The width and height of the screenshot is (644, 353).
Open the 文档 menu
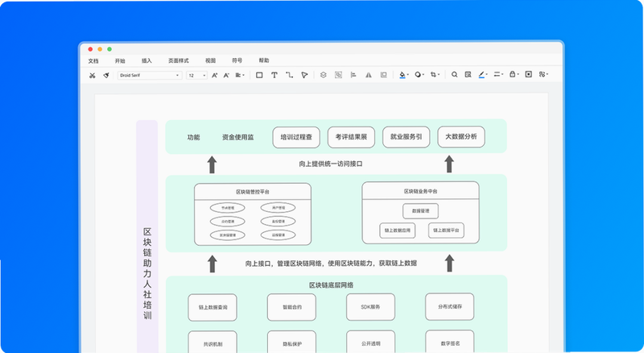tap(93, 61)
